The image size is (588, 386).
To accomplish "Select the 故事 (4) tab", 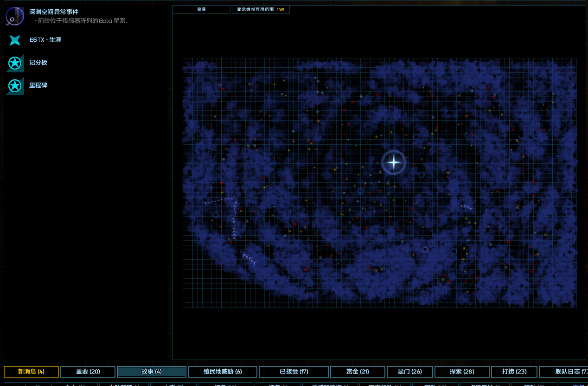I will coord(152,372).
